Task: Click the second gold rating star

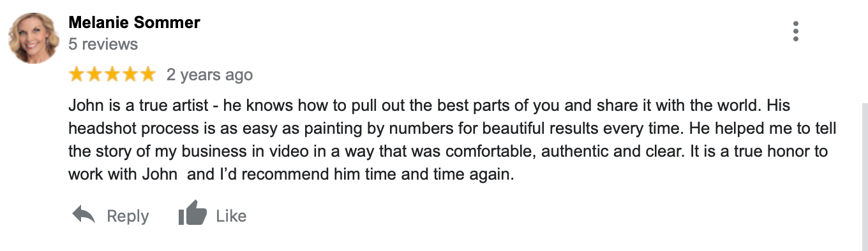Action: tap(94, 75)
